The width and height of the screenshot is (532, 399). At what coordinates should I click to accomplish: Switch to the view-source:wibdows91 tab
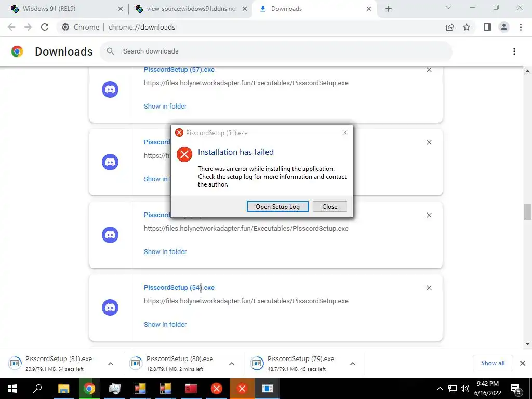tap(190, 9)
